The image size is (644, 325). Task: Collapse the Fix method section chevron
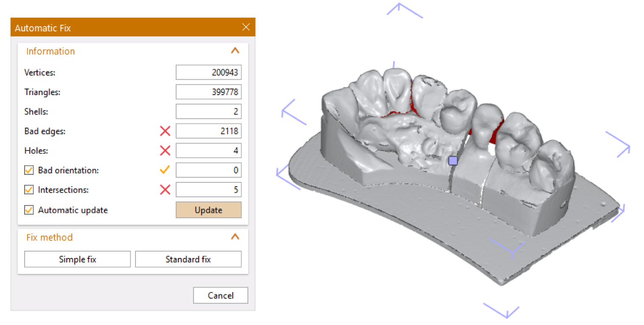(x=235, y=237)
